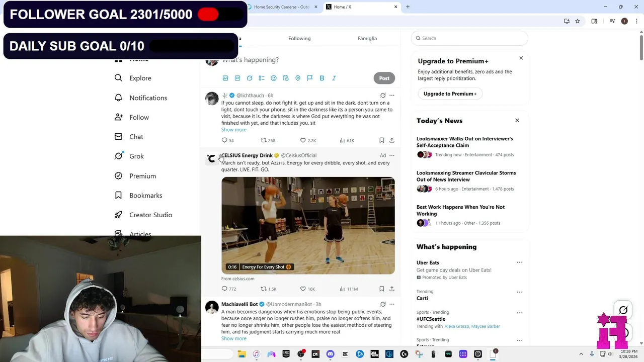This screenshot has height=362, width=644.
Task: Click the flag icon in composer
Action: coord(310,78)
